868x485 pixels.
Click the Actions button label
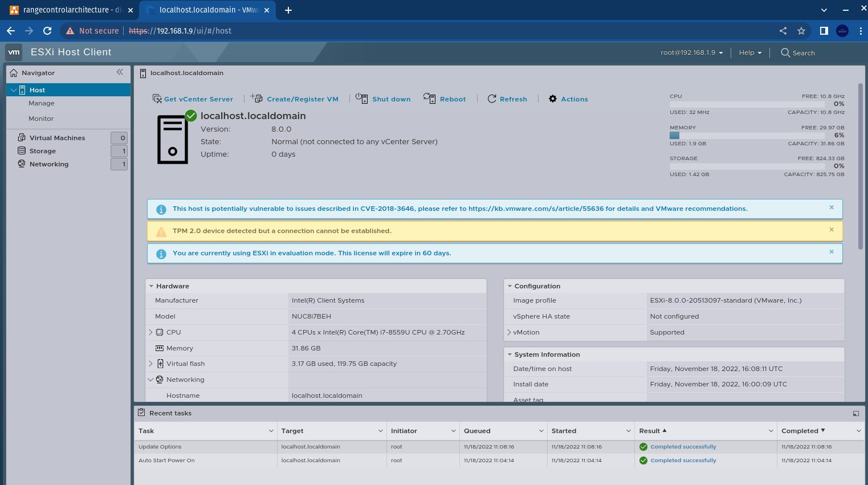[574, 99]
